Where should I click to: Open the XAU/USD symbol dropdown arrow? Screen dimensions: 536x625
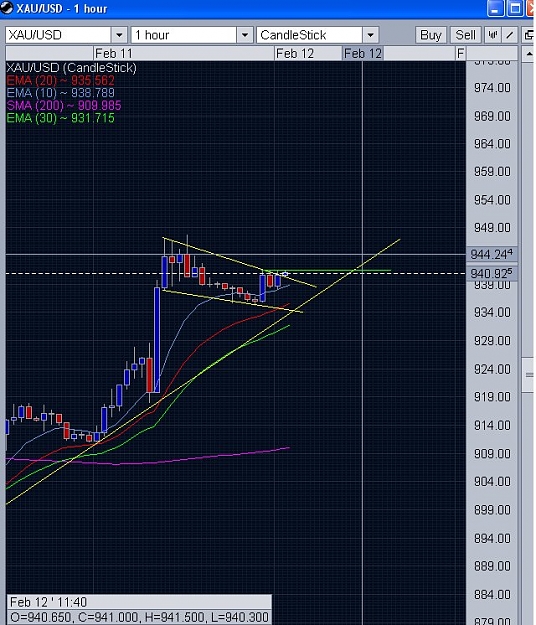click(x=119, y=35)
